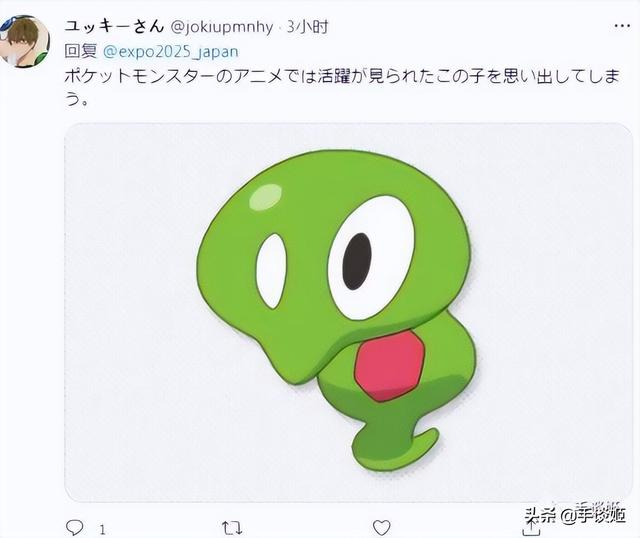Open the tweet permalink via 3小时 timestamp
The width and height of the screenshot is (640, 538).
pyautogui.click(x=307, y=27)
